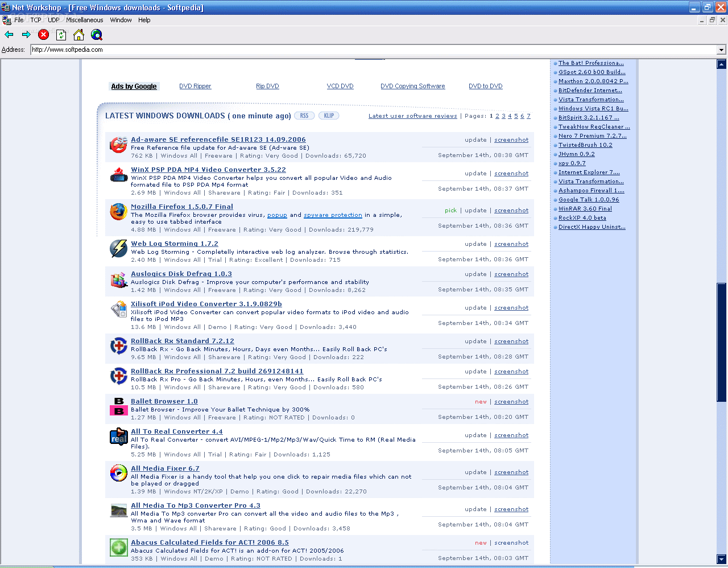
Task: Click the spyware protection link
Action: 333,215
